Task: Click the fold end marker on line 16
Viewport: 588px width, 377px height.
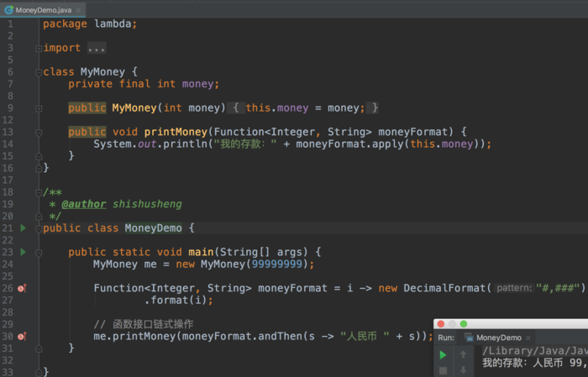Action: tap(39, 168)
